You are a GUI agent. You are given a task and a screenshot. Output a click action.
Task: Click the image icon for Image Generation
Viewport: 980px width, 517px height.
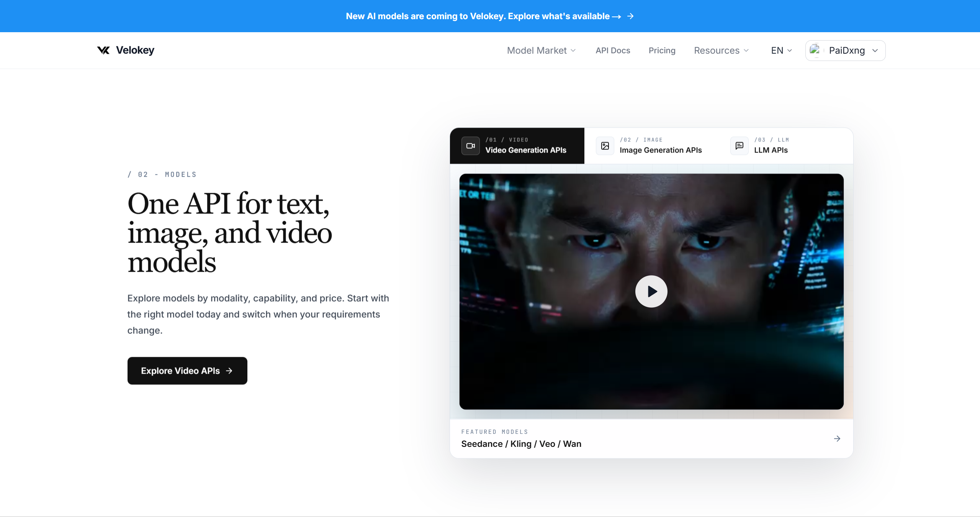pyautogui.click(x=605, y=146)
